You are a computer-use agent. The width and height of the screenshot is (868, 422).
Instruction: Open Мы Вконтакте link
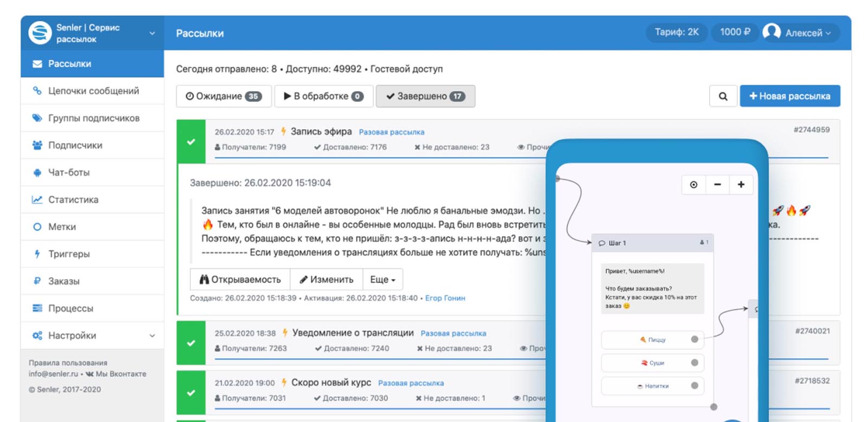[x=116, y=374]
